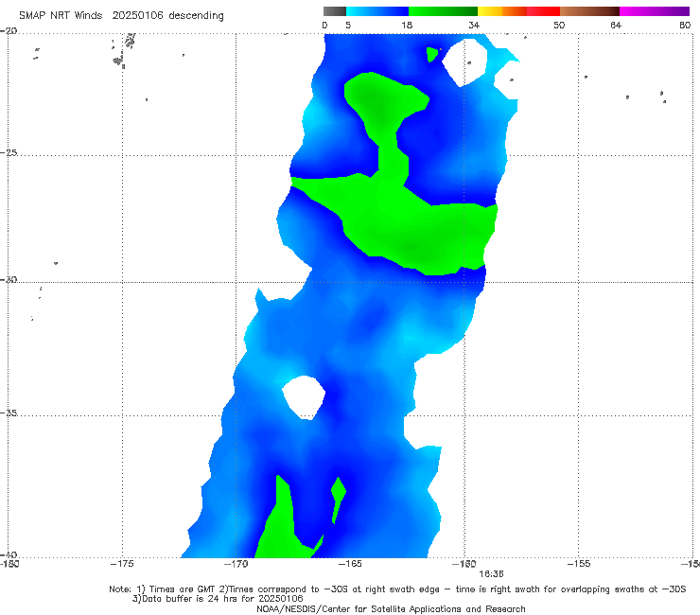Image resolution: width=700 pixels, height=615 pixels.
Task: Click the note line starting "Note: 1) Times are GMT"
Action: 397,589
